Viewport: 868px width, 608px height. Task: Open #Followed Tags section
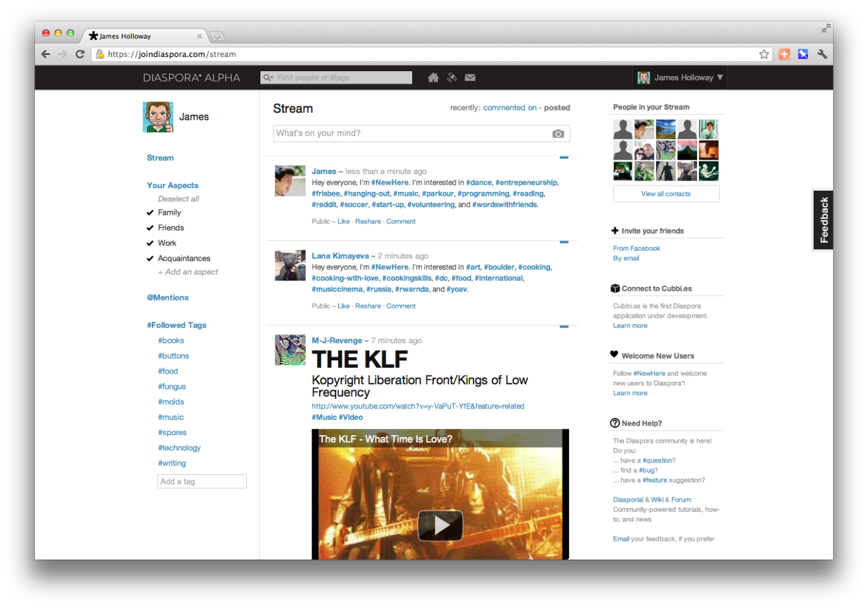pyautogui.click(x=177, y=325)
